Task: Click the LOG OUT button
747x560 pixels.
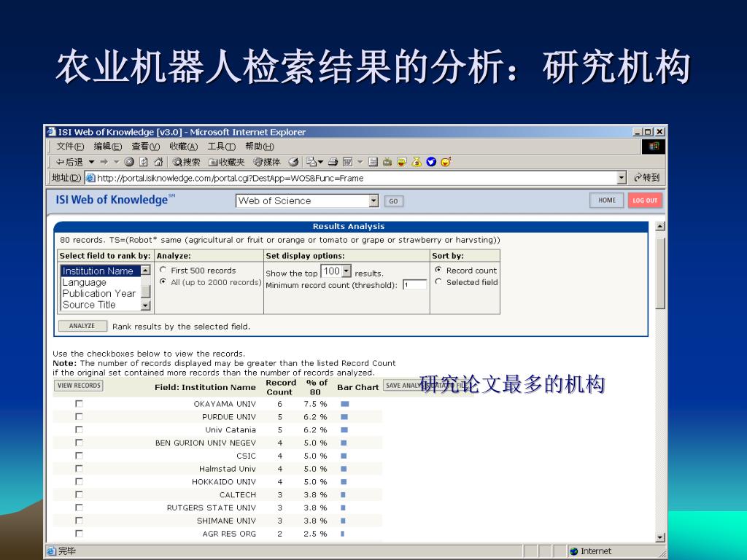Action: (x=645, y=201)
